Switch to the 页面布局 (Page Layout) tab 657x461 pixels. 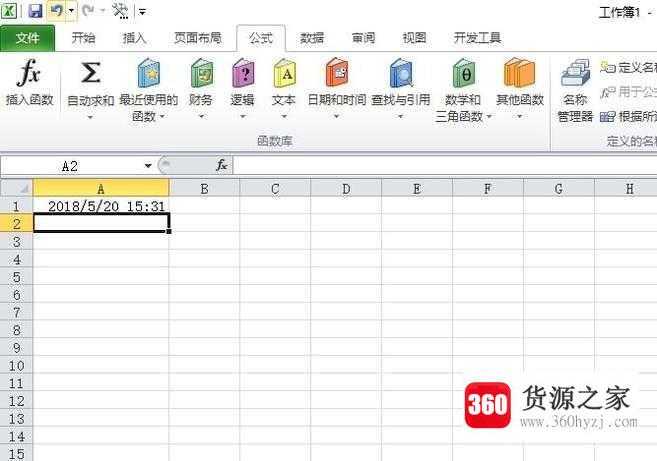pyautogui.click(x=197, y=38)
